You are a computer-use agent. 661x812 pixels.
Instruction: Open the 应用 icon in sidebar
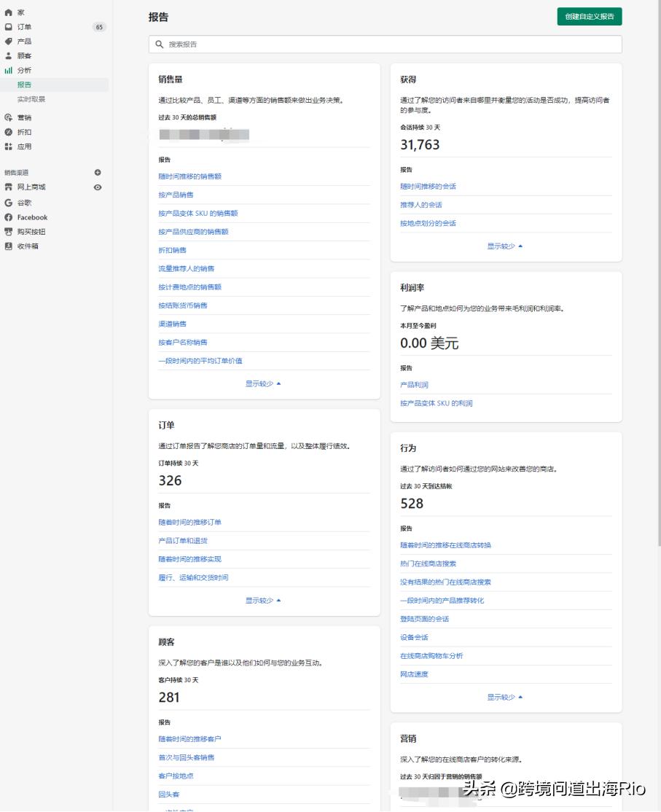point(9,147)
